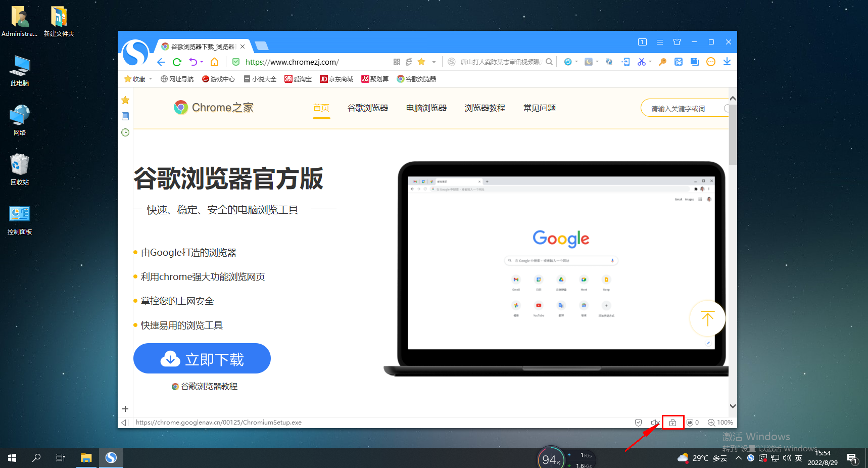868x468 pixels.
Task: Open the 聚划算 bookmark
Action: [x=375, y=79]
